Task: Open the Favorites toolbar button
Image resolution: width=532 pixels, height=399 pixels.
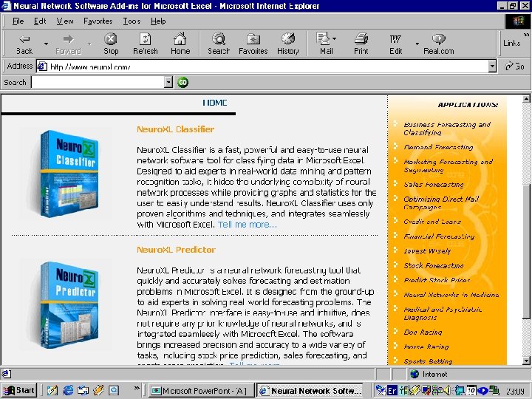Action: tap(253, 44)
